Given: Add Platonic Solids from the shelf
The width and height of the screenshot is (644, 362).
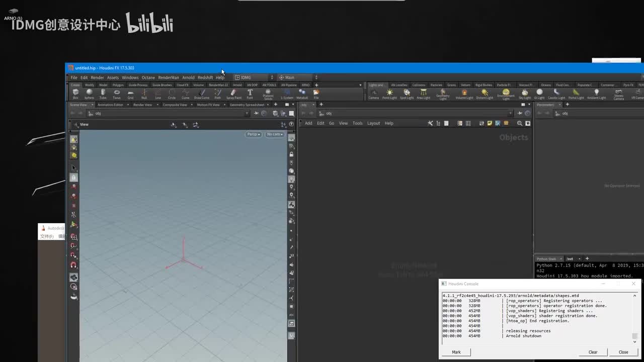Looking at the screenshot, I should click(268, 94).
